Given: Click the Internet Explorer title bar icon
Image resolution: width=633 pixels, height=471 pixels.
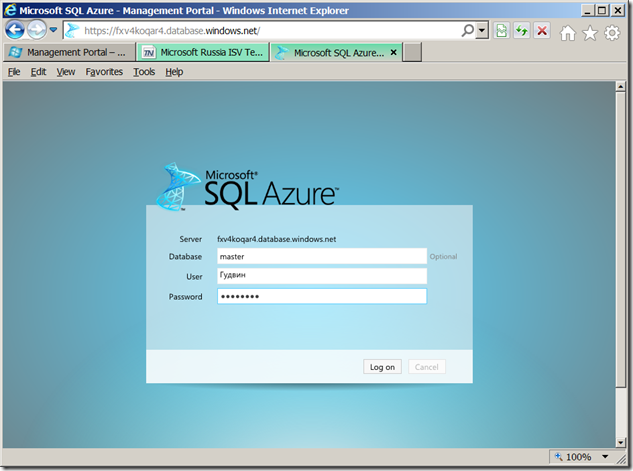Looking at the screenshot, I should point(10,10).
